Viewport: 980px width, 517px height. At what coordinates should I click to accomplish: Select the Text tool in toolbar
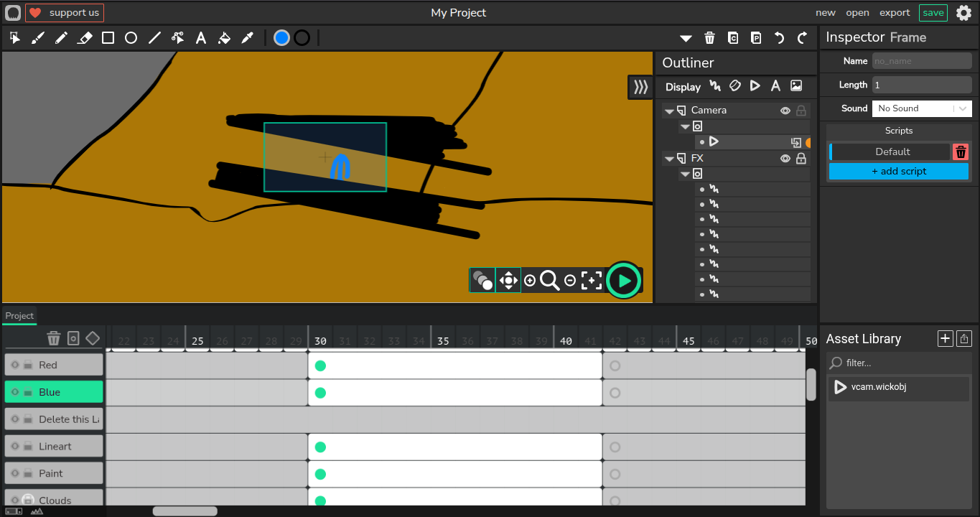(x=201, y=38)
